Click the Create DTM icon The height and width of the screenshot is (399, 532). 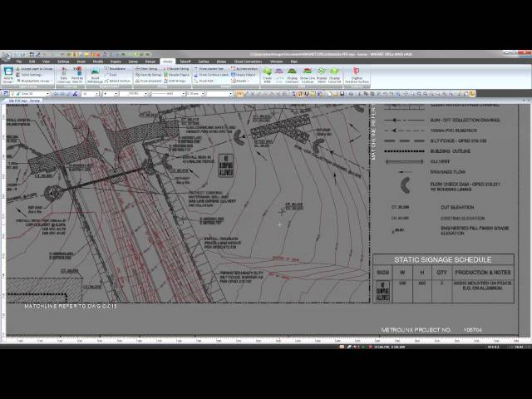coord(267,75)
